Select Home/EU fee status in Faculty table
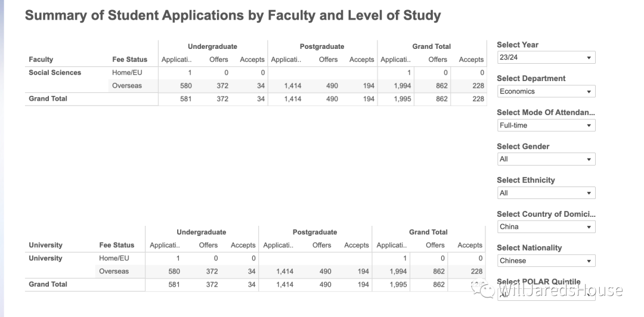The width and height of the screenshot is (644, 317). pyautogui.click(x=127, y=73)
